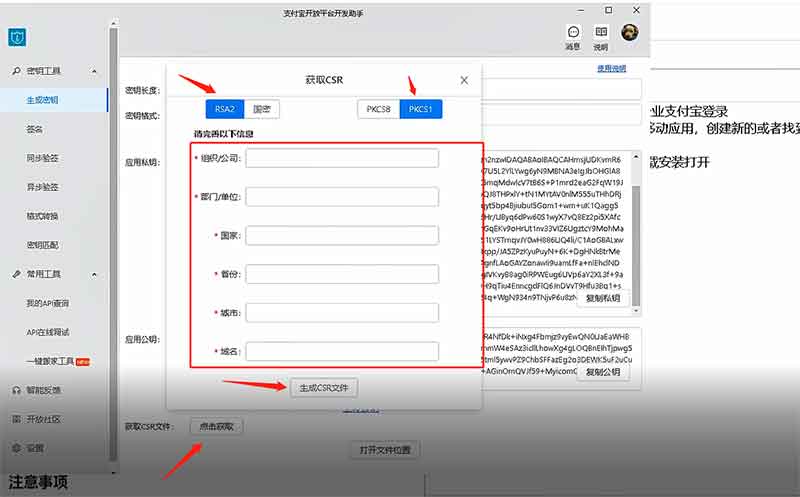Open 同步验签 in the sidebar
Screen dimensions: 800x497
click(x=42, y=158)
